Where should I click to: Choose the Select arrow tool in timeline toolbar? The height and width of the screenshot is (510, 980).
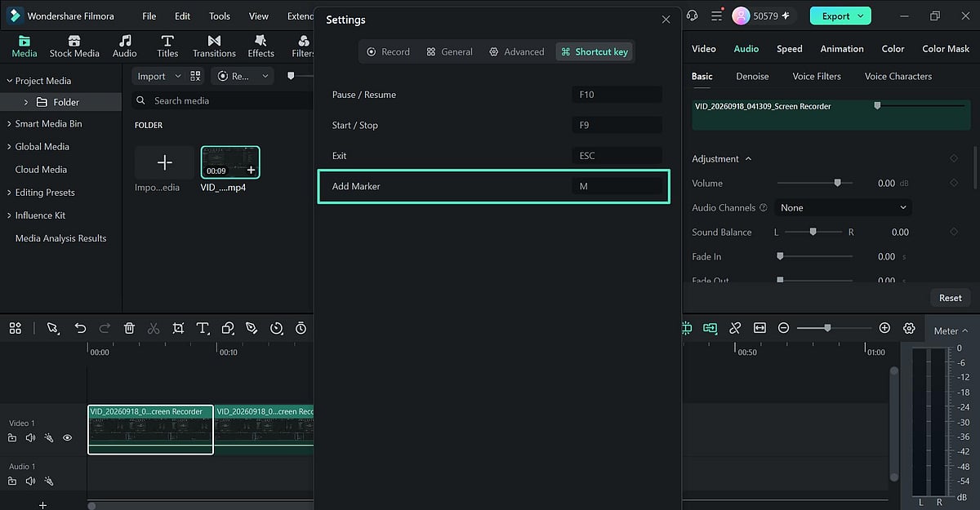(52, 328)
